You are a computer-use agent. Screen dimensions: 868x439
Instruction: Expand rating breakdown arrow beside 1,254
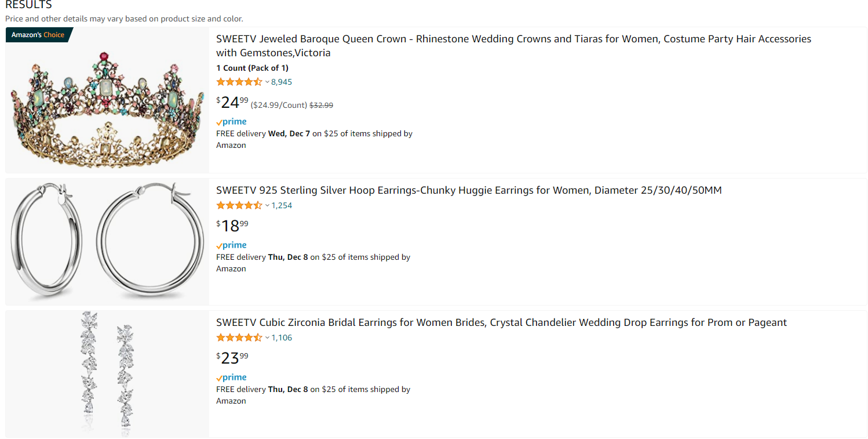[x=267, y=206]
